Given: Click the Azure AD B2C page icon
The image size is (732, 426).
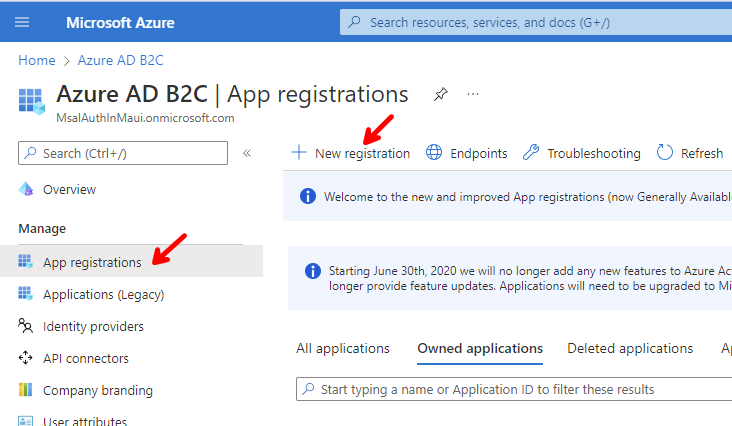Looking at the screenshot, I should click(31, 101).
